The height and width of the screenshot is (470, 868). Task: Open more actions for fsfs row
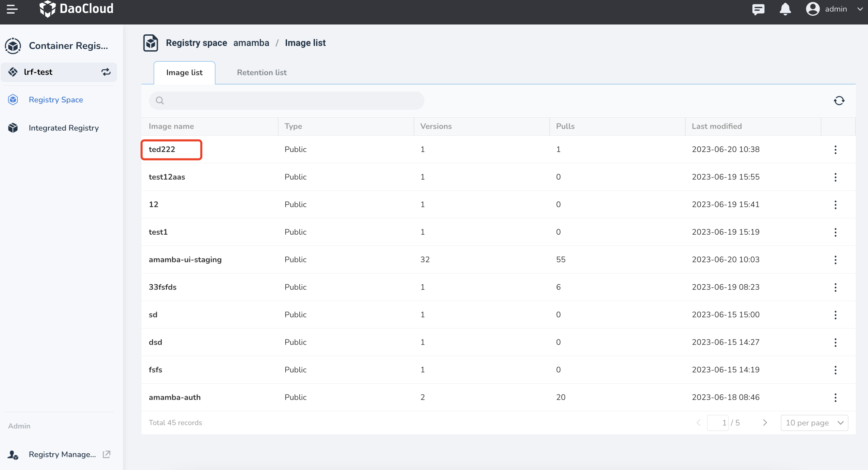point(835,370)
